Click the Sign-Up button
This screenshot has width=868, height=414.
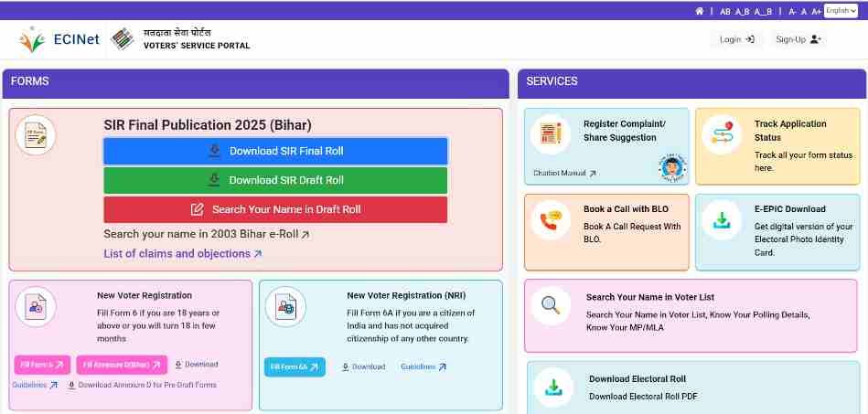tap(798, 39)
